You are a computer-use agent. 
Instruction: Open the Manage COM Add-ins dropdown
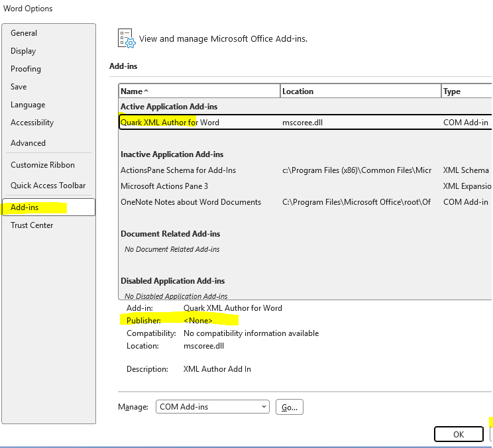coord(213,407)
